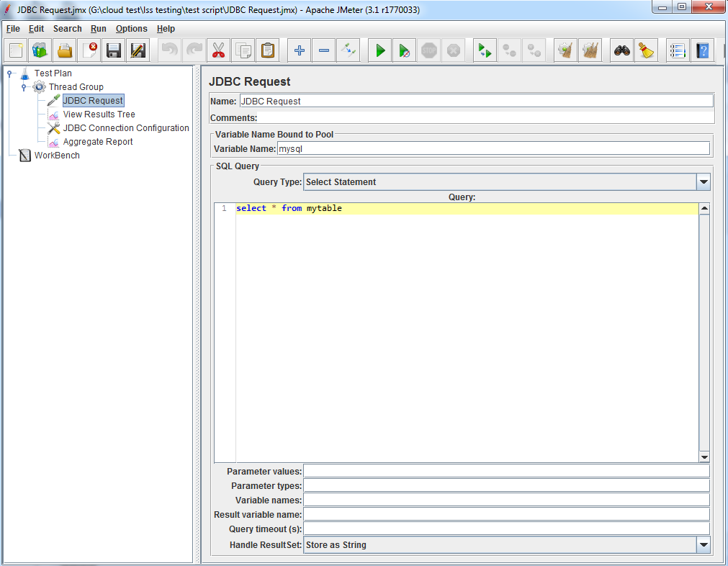Select Aggregate Report tree item
This screenshot has width=728, height=566.
[x=98, y=142]
